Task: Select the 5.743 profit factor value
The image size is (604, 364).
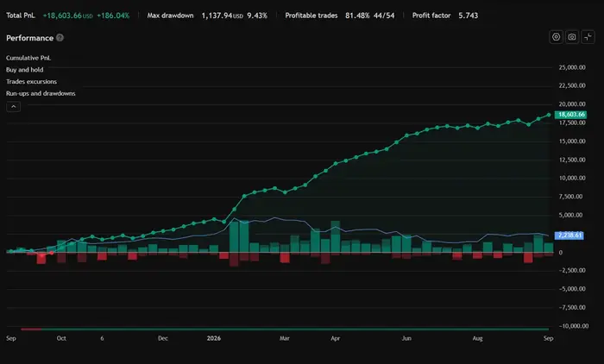Action: [x=468, y=16]
